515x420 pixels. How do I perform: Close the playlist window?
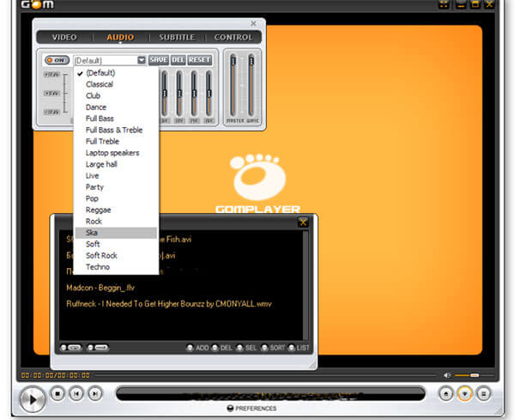303,222
